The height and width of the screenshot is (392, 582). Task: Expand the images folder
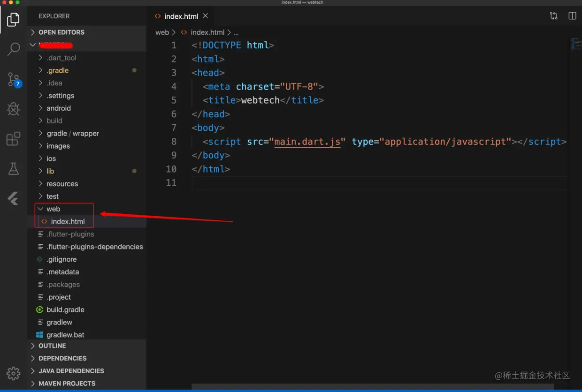[x=87, y=146]
